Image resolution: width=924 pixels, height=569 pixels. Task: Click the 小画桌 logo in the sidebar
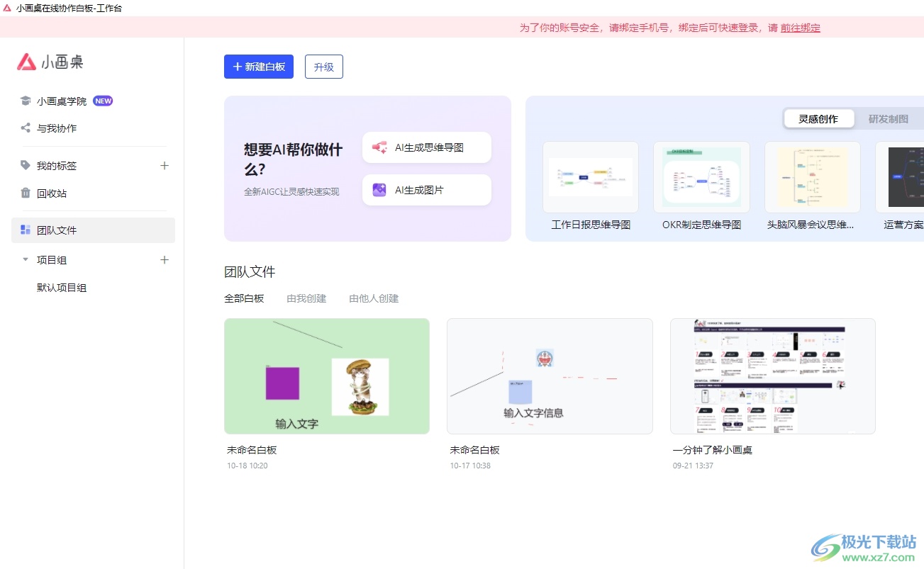(50, 62)
